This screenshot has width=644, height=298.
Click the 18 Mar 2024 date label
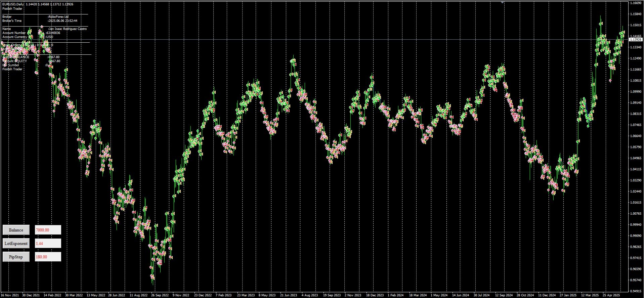click(418, 295)
